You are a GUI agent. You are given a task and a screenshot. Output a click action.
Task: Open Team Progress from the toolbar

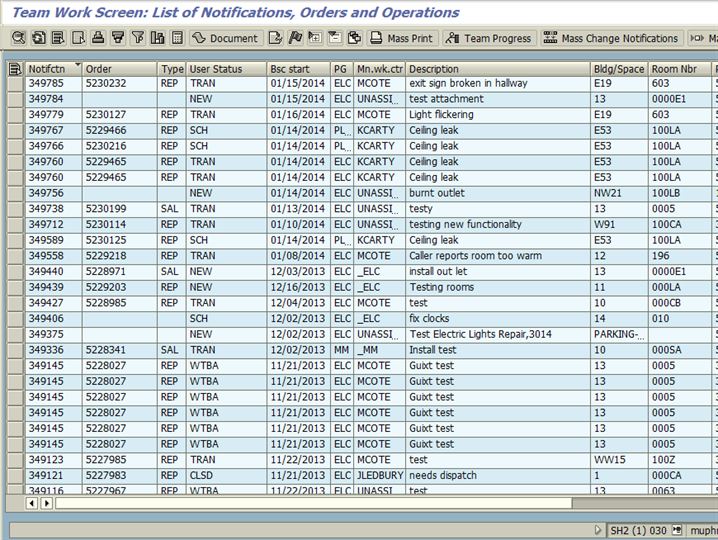[x=487, y=38]
